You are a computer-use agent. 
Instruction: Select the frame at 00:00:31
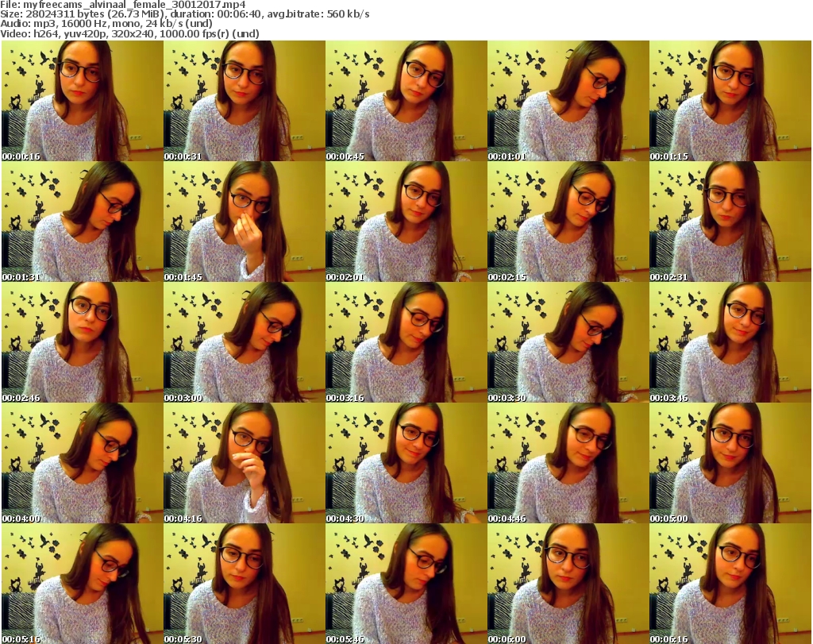[245, 101]
